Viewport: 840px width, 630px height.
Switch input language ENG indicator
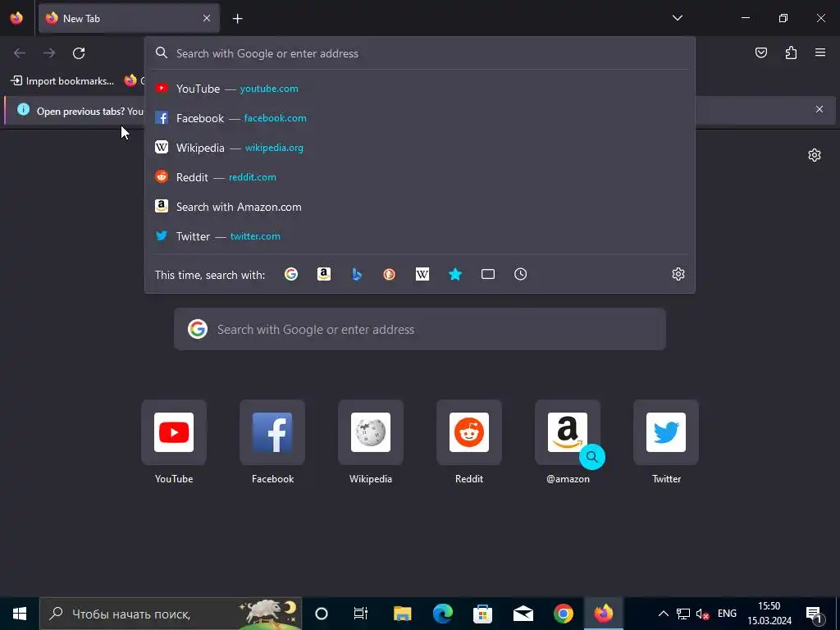(x=727, y=614)
